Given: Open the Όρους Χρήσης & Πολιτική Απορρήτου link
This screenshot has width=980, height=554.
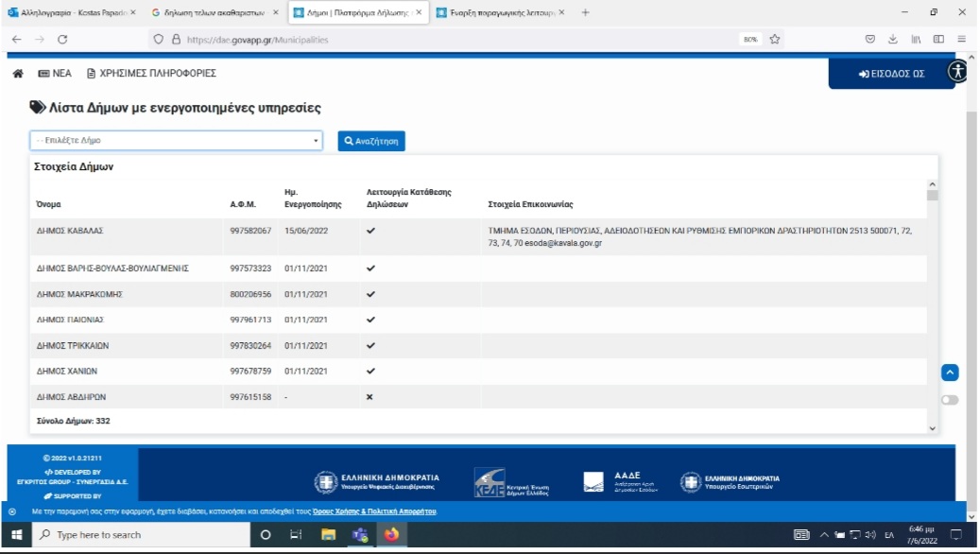Looking at the screenshot, I should coord(374,511).
